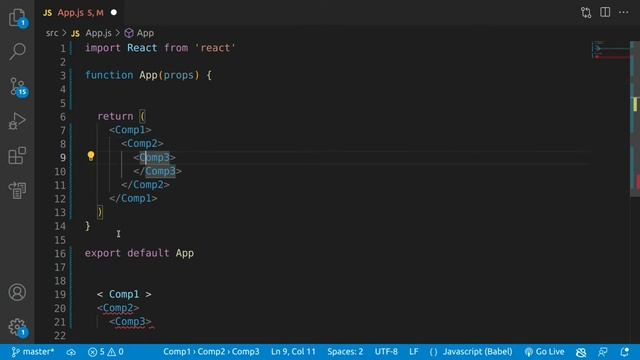Click closing </Comp1> tag on line 12
640x360 pixels.
pyautogui.click(x=133, y=198)
